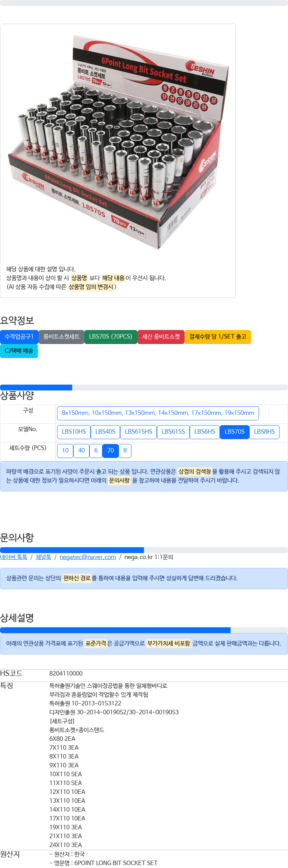Click the nega.co.kr 1:1문의 text

tap(149, 557)
